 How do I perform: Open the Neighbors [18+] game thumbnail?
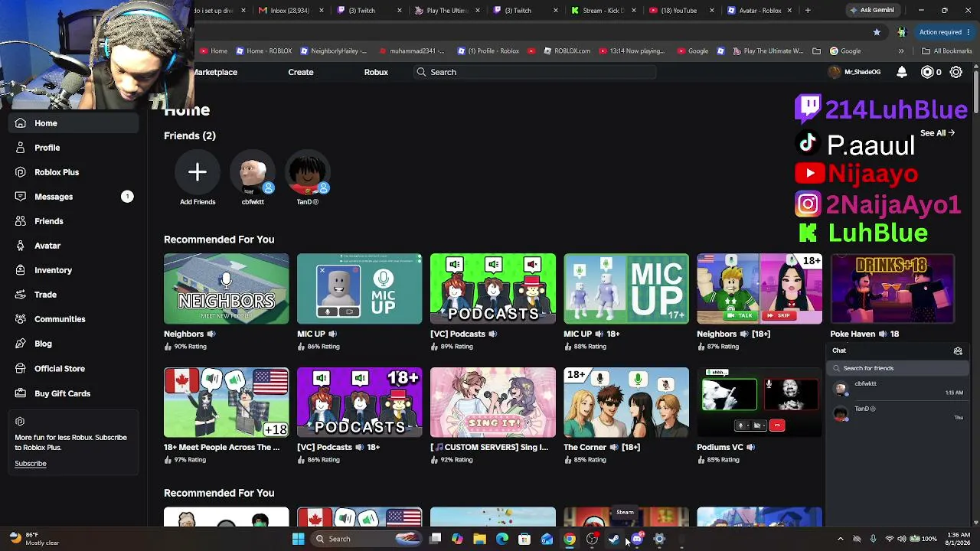click(x=759, y=289)
